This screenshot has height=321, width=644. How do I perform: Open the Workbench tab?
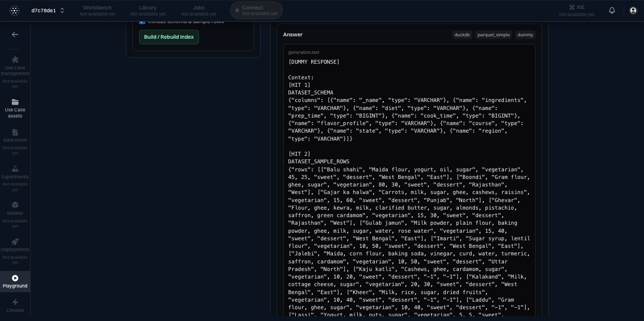point(97,10)
